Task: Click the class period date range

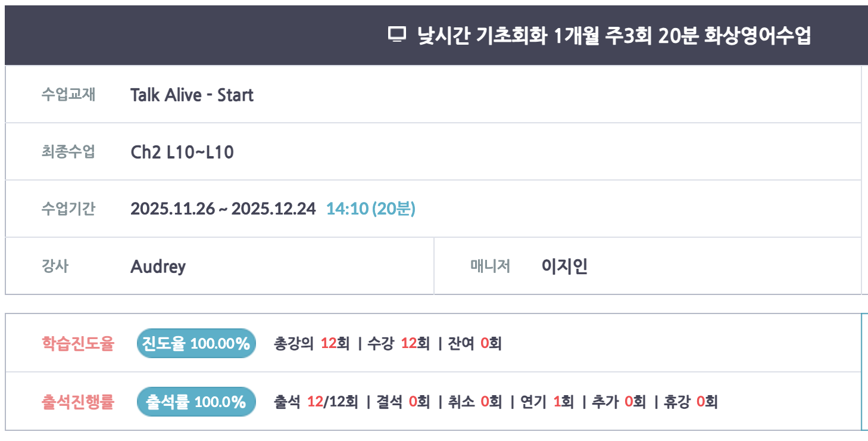Action: 223,209
